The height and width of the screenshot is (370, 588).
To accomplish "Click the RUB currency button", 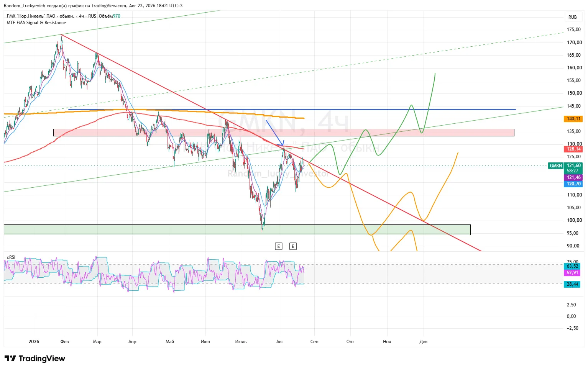I will click(x=573, y=17).
